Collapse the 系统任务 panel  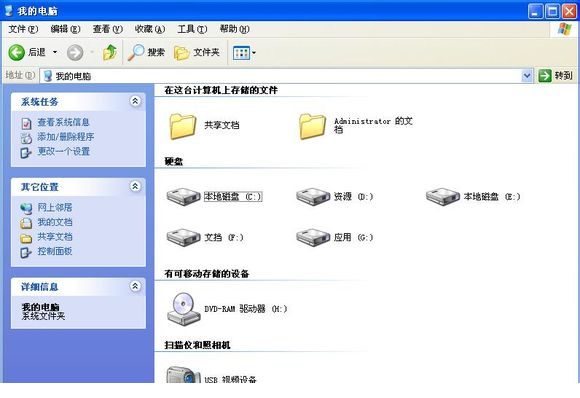tap(135, 101)
